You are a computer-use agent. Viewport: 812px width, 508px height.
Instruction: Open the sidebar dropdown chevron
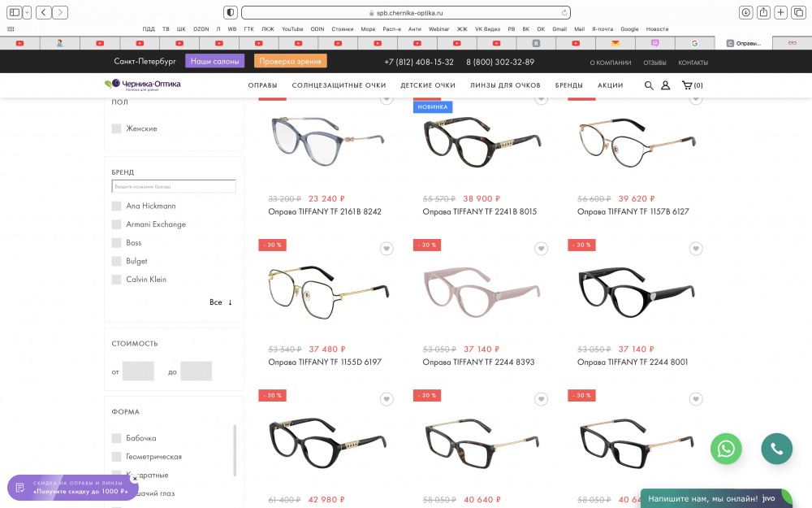point(28,12)
